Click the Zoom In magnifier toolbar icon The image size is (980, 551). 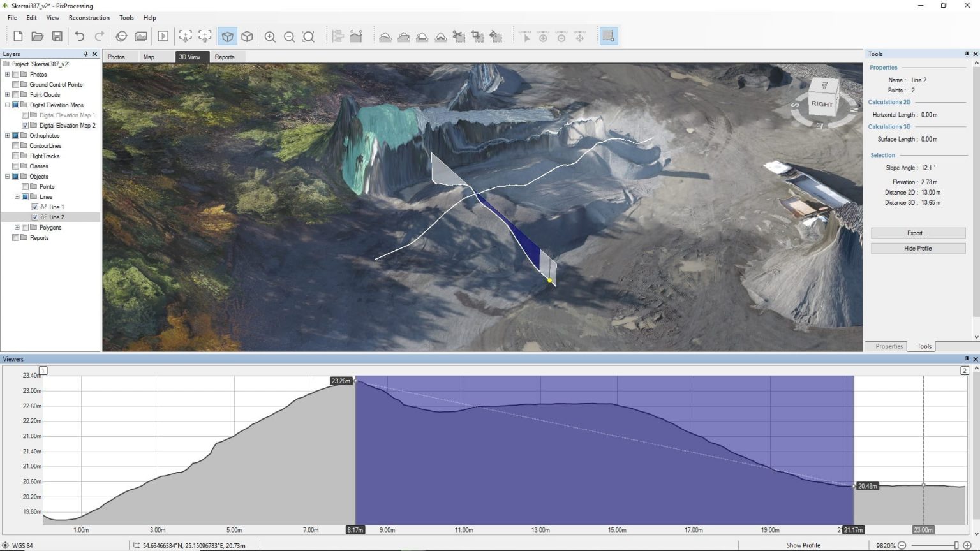pos(270,36)
